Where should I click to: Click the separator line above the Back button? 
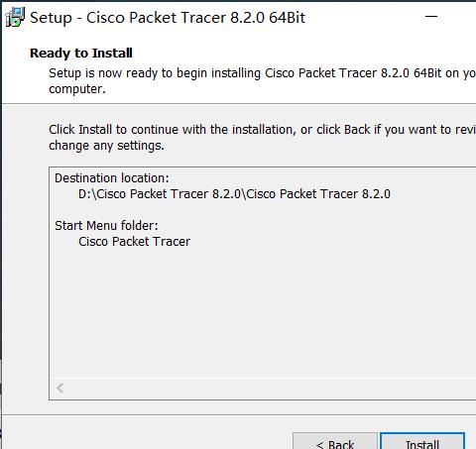click(239, 414)
